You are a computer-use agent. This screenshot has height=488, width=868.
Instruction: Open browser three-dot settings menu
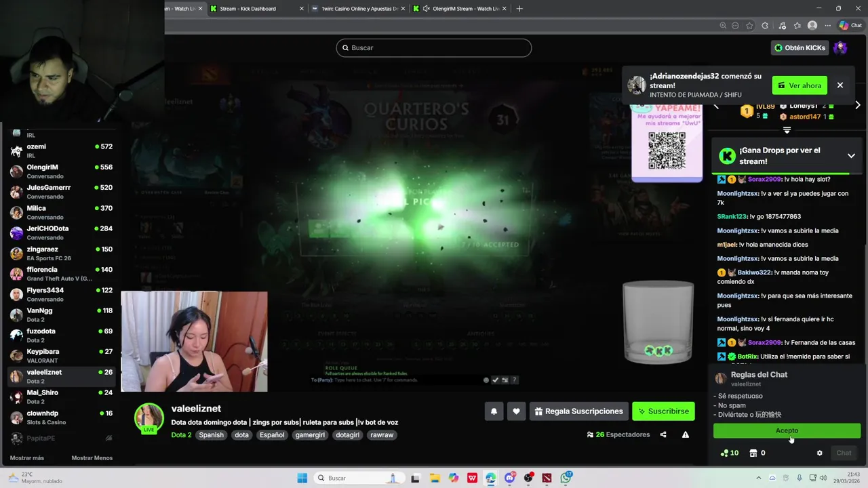[827, 26]
